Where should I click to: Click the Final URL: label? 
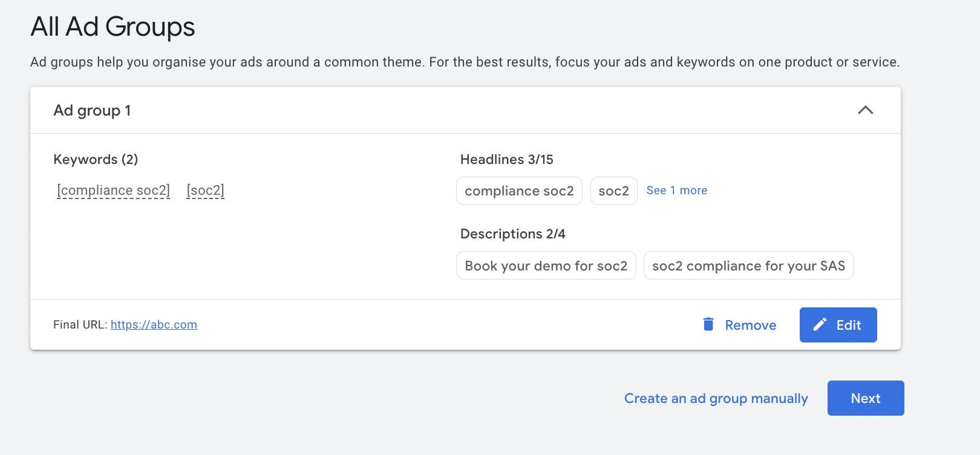pyautogui.click(x=80, y=324)
